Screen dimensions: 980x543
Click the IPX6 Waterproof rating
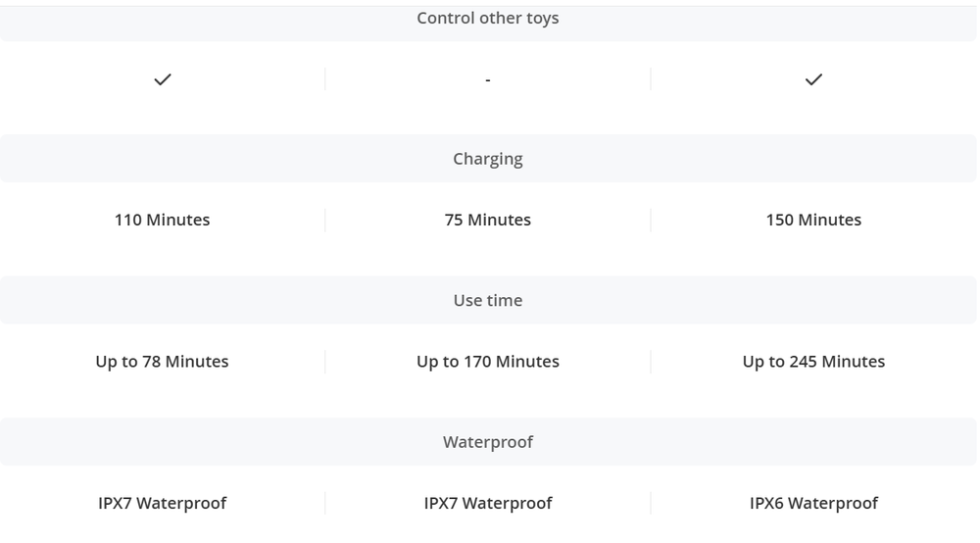(x=813, y=504)
